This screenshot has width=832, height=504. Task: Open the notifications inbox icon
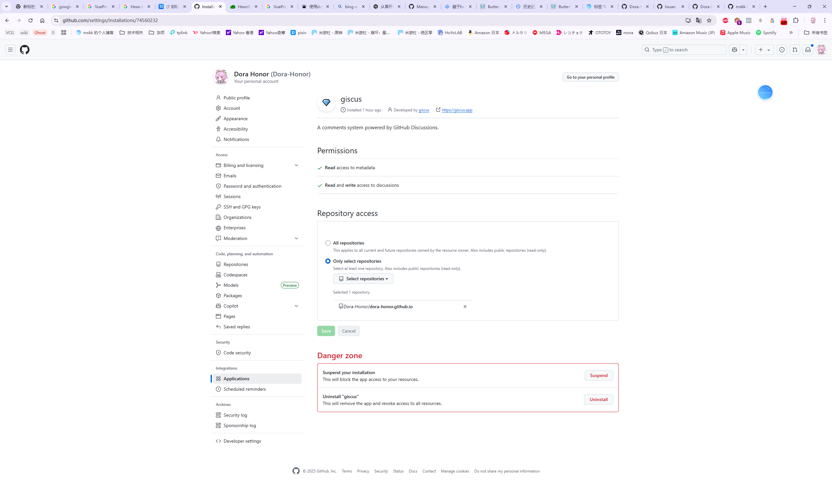point(808,50)
